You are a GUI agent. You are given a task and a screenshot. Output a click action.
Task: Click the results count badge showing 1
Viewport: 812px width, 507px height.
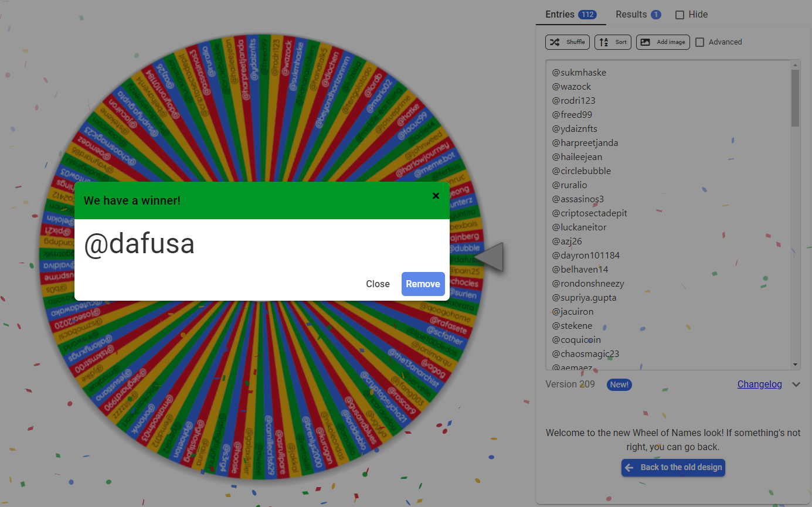pyautogui.click(x=656, y=15)
